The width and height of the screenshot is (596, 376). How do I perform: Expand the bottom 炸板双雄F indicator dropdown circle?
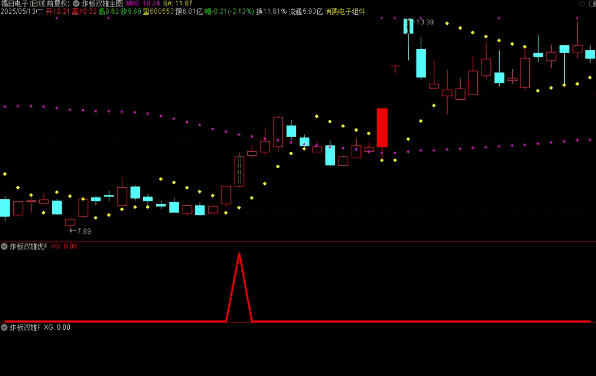tap(4, 327)
